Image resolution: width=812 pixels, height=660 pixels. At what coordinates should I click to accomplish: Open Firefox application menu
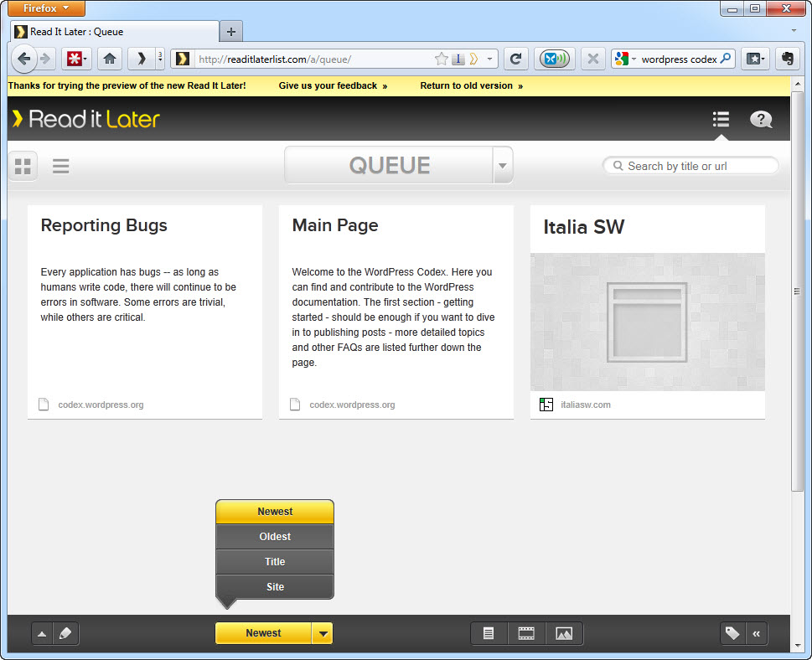tap(46, 8)
